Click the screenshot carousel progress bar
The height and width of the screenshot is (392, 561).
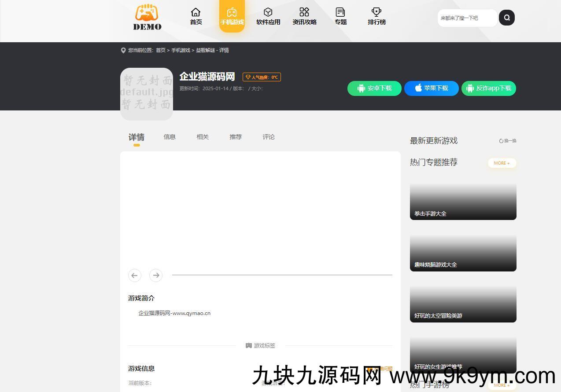click(282, 275)
